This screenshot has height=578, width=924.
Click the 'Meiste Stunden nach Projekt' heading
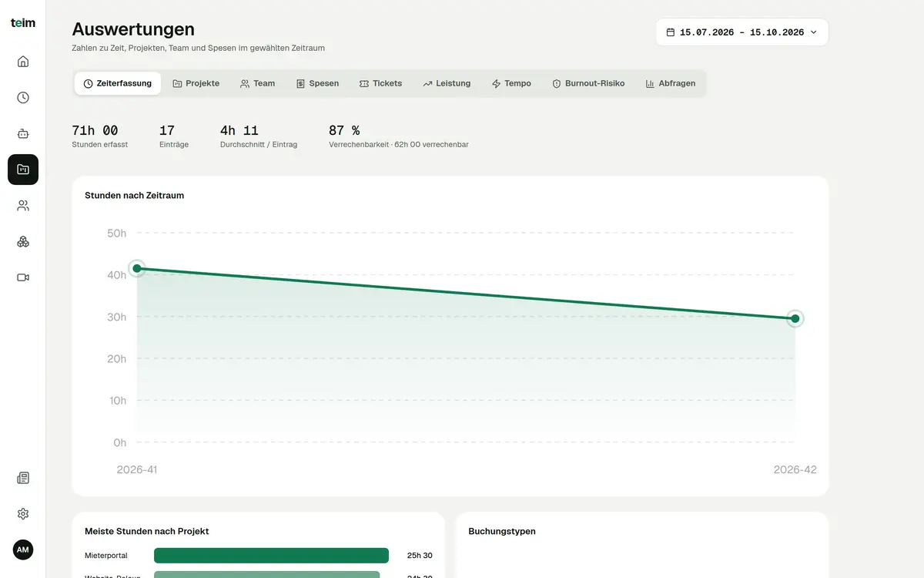click(147, 531)
